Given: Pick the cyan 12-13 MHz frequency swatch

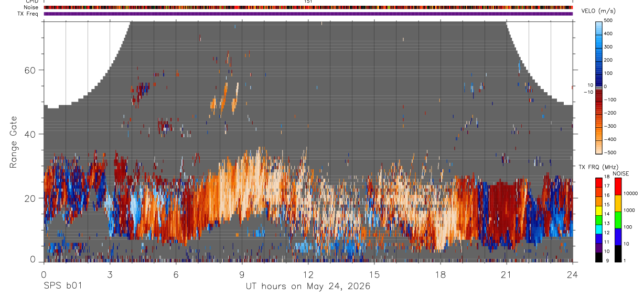Looking at the screenshot, I should click(598, 229).
